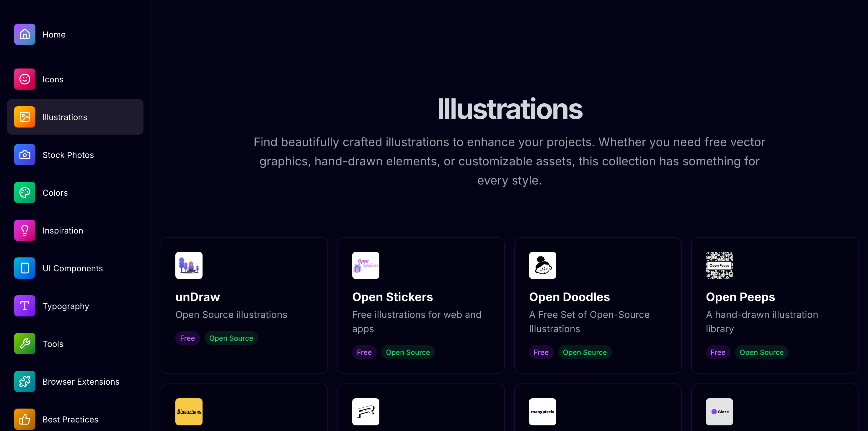The width and height of the screenshot is (868, 431).
Task: Go to Home in the sidebar
Action: coord(54,34)
